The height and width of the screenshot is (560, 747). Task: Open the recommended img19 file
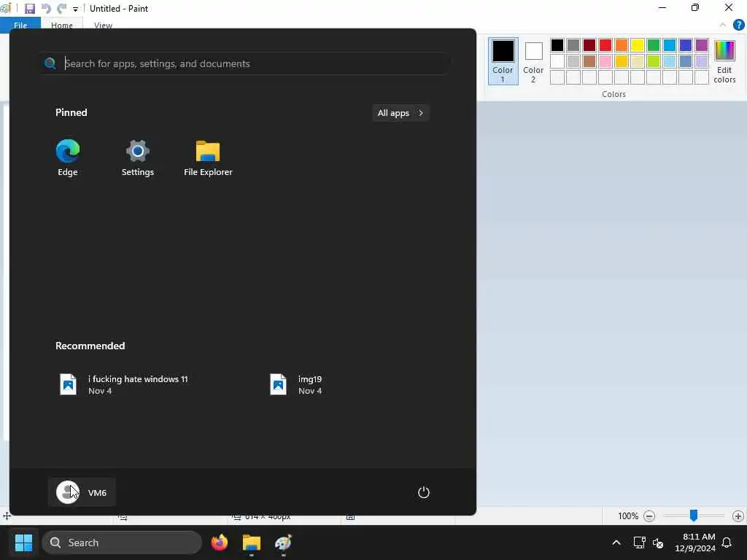[296, 384]
